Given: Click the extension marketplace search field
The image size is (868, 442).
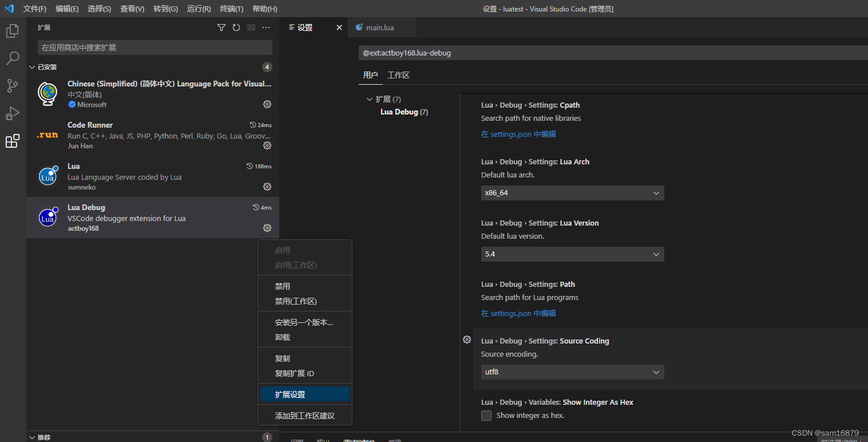Looking at the screenshot, I should (155, 48).
